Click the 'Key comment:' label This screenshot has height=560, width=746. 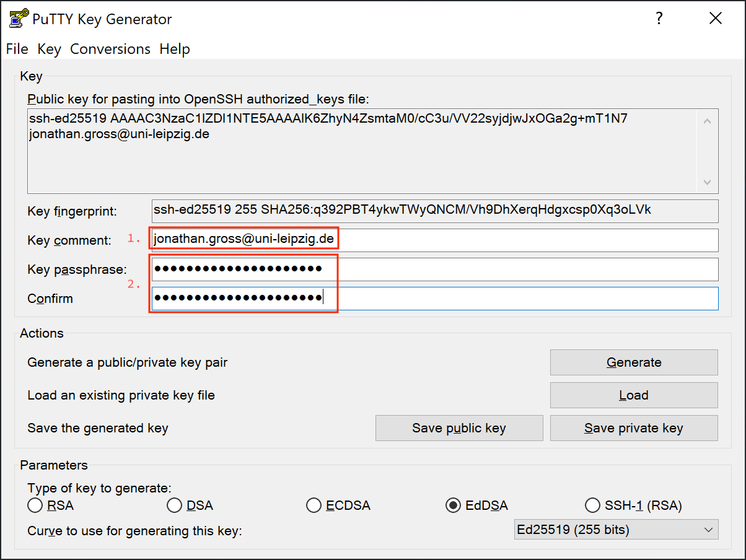pyautogui.click(x=69, y=240)
